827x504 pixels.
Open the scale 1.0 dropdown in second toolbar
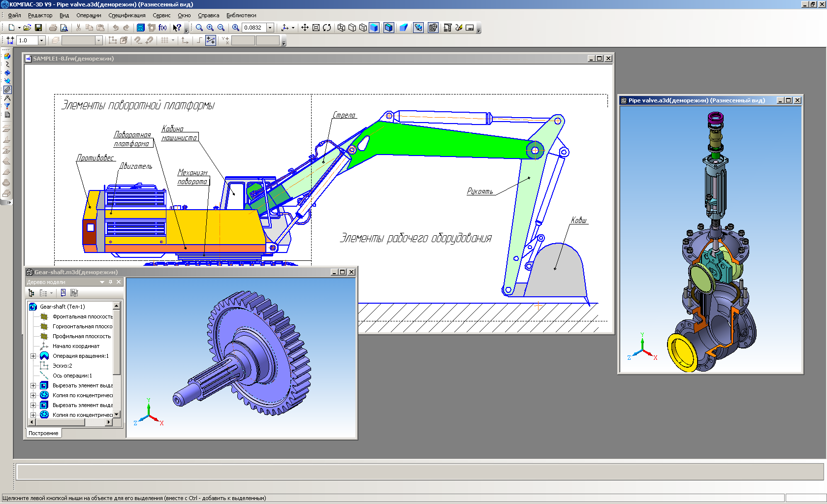pos(41,40)
